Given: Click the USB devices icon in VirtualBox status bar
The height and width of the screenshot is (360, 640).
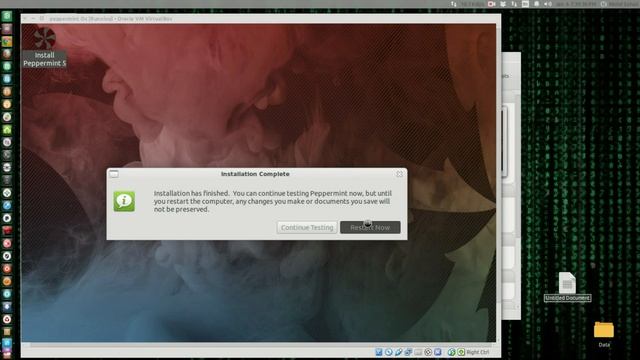Looking at the screenshot, I should (398, 352).
